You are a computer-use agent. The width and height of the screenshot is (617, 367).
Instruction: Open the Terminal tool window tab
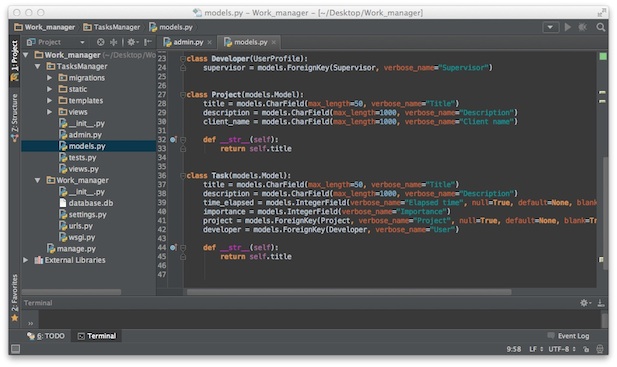click(x=97, y=336)
